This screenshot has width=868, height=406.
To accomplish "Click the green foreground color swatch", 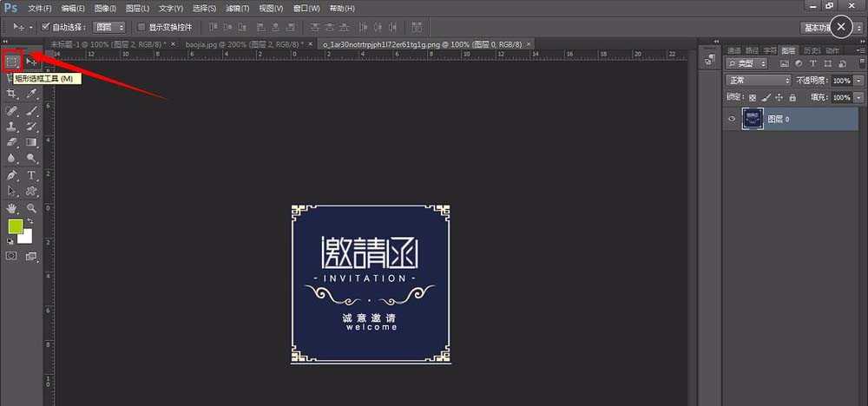I will (16, 227).
